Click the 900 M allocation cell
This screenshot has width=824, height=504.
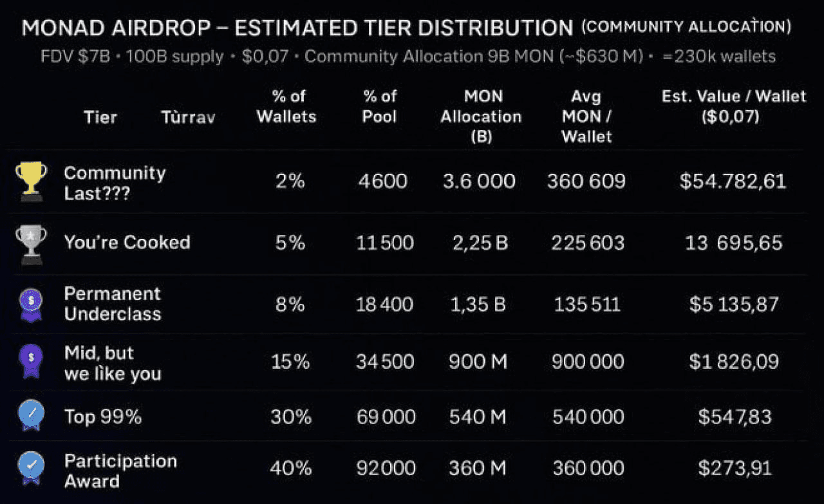[478, 362]
